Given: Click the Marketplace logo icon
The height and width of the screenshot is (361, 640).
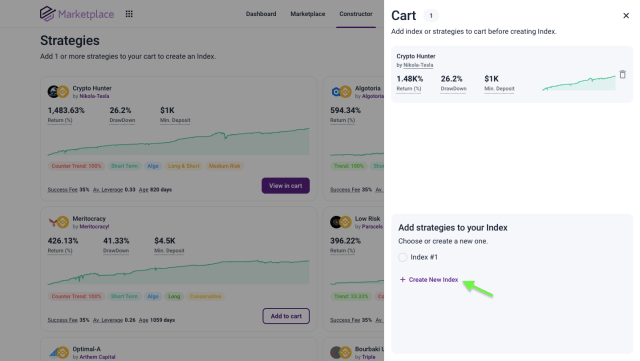Looking at the screenshot, I should click(47, 14).
